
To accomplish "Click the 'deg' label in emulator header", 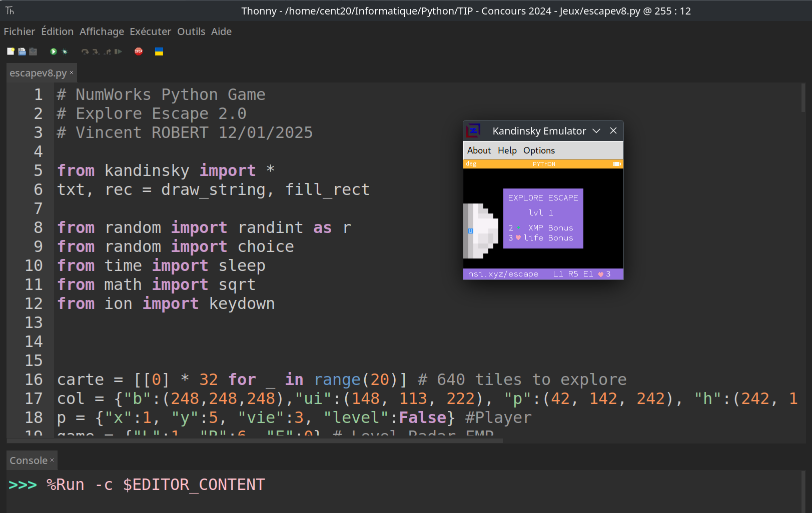I will [471, 164].
